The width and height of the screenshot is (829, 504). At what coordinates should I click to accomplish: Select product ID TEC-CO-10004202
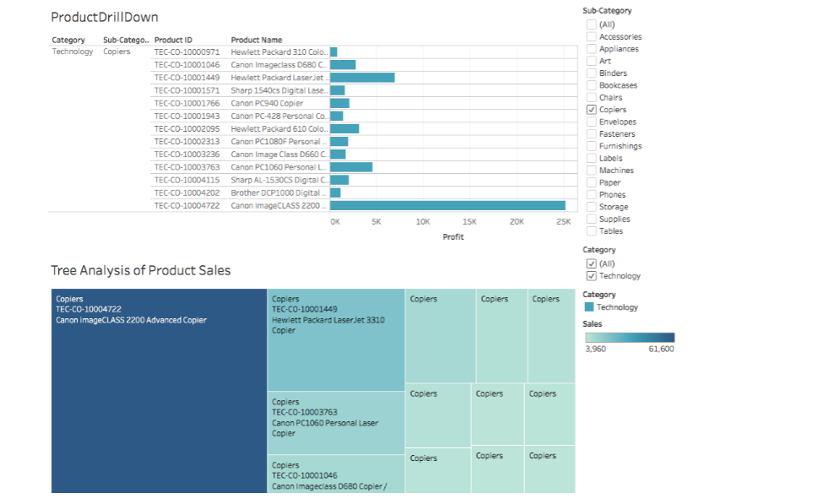point(187,192)
